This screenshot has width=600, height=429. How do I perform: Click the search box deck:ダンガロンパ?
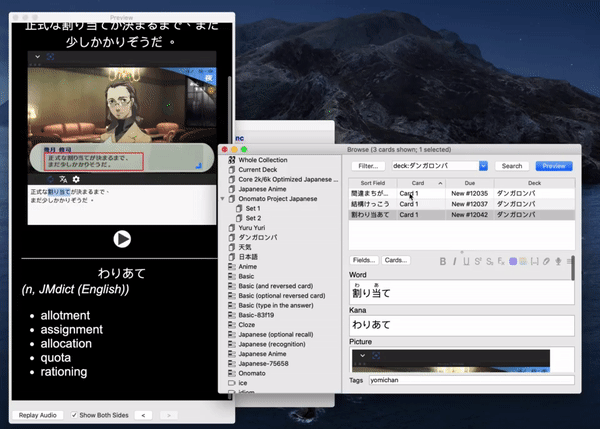[x=435, y=166]
